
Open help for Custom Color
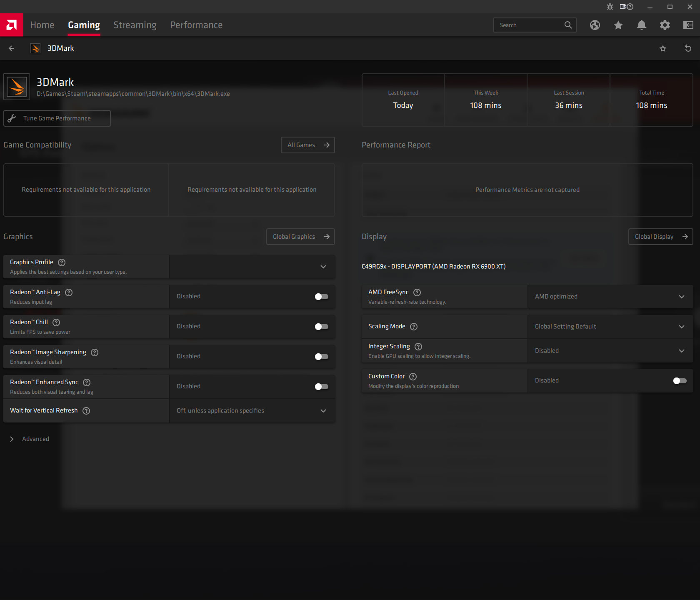tap(413, 377)
